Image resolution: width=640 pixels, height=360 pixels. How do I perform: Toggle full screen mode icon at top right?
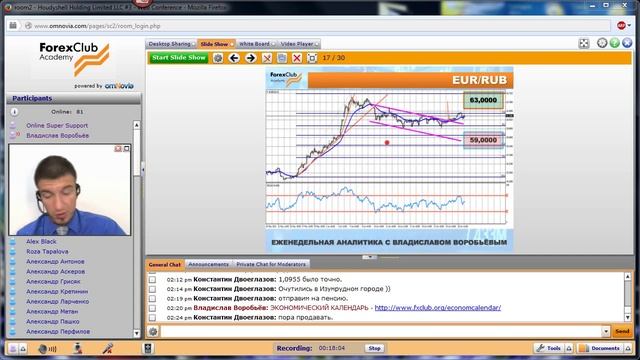pyautogui.click(x=584, y=43)
